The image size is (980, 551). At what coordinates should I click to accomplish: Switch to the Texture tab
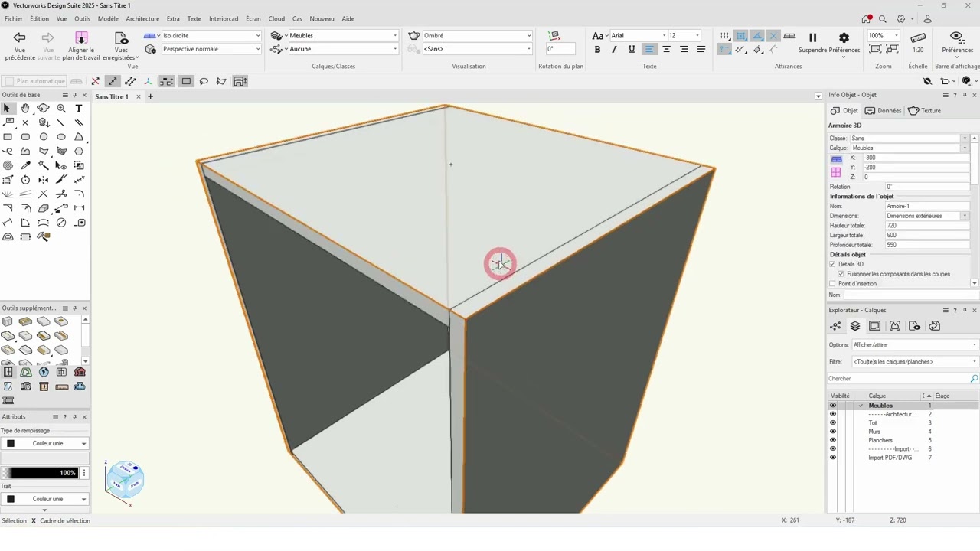click(925, 111)
